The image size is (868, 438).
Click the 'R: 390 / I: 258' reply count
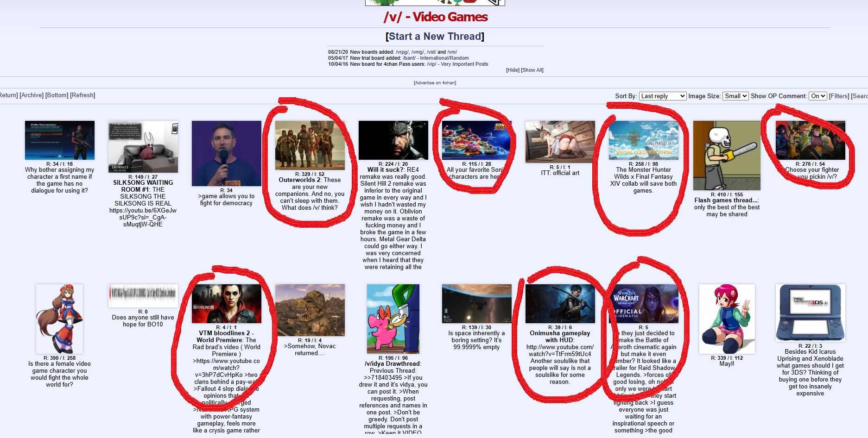(x=60, y=358)
